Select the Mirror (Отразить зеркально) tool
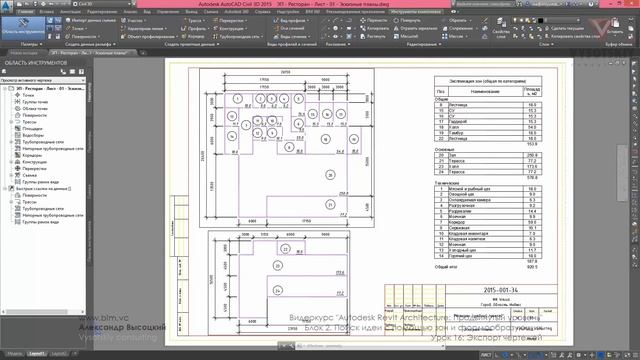640x360 pixels. pos(416,29)
